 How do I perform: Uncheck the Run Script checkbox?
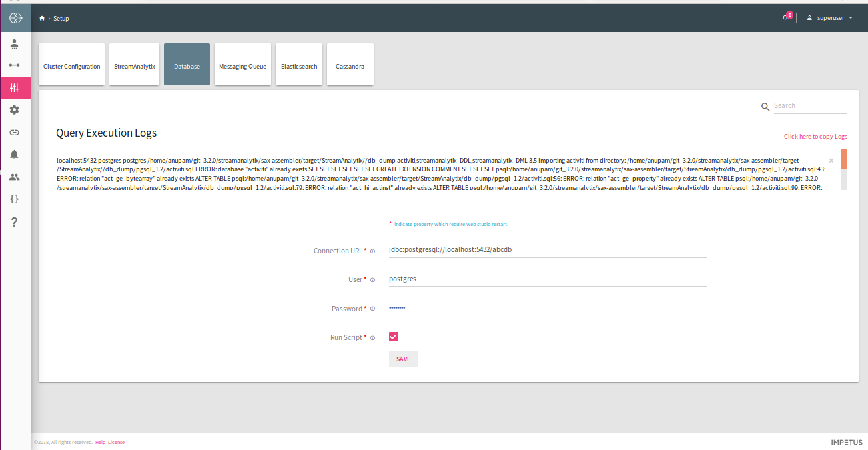tap(394, 337)
